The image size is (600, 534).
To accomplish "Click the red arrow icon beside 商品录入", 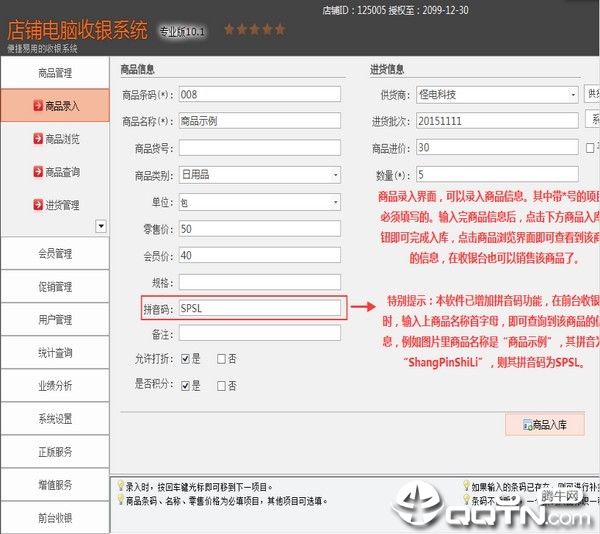I will pos(38,105).
